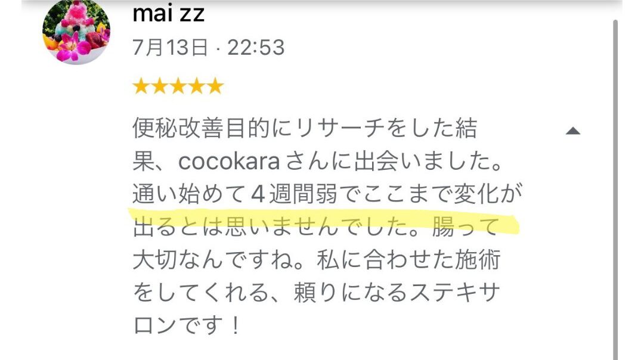The height and width of the screenshot is (360, 644).
Task: Select the fifth yellow rating star
Action: click(x=215, y=86)
